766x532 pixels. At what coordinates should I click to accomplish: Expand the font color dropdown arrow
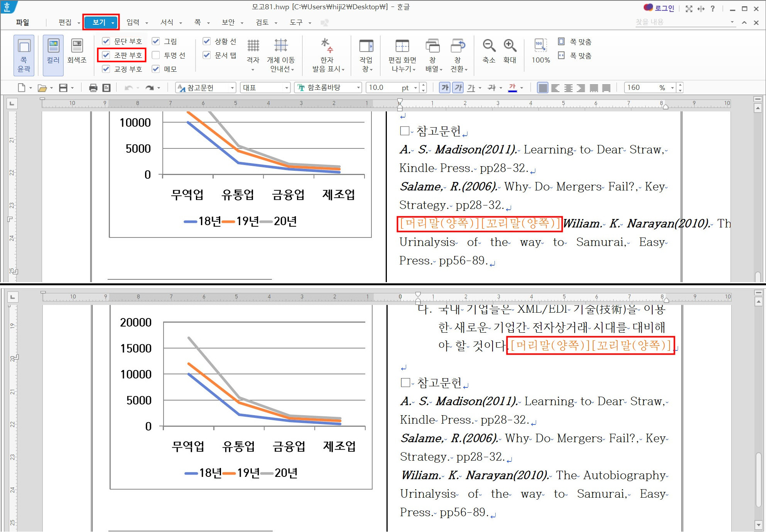pyautogui.click(x=521, y=88)
